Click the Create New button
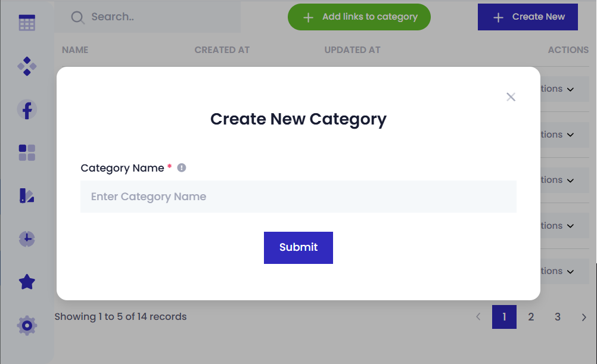Viewport: 597px width, 364px height. tap(527, 17)
